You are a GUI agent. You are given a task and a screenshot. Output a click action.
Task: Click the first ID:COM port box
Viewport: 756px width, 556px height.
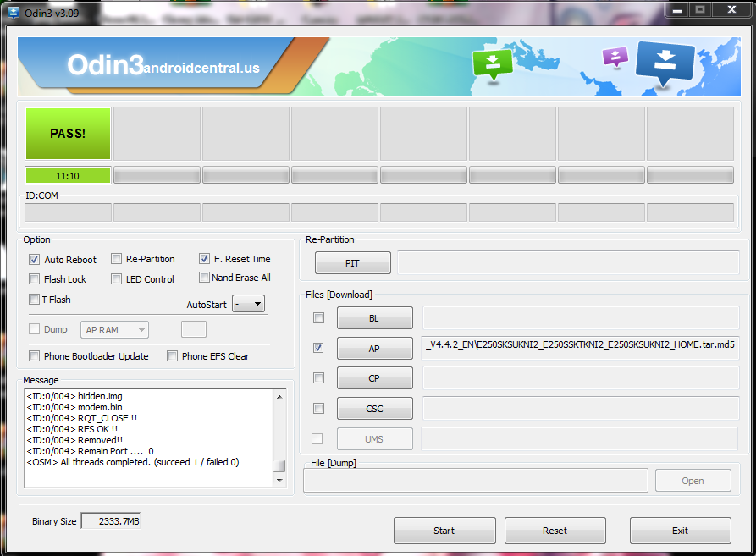pos(68,212)
